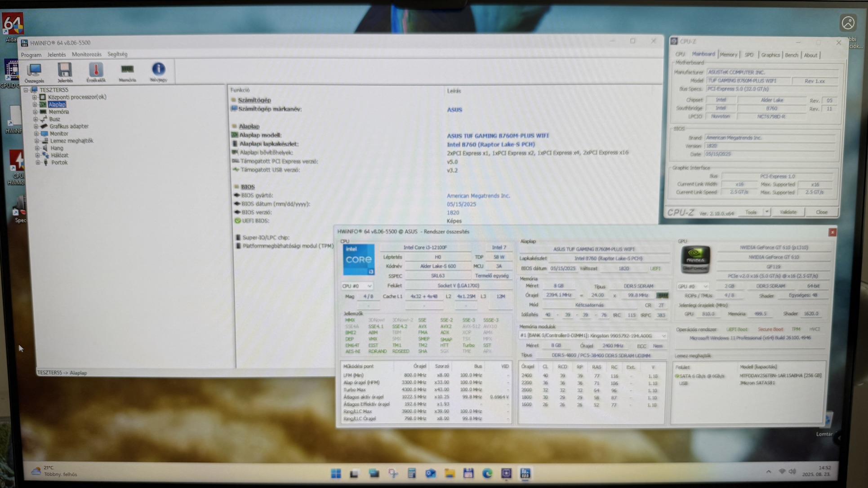Click the CPU-Z Validate button
Viewport: 868px width, 488px height.
pyautogui.click(x=788, y=212)
